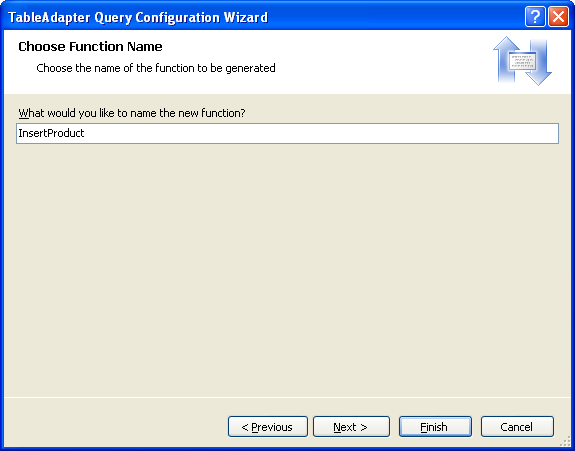Cancel the query configuration wizard
The image size is (575, 451).
pyautogui.click(x=517, y=427)
